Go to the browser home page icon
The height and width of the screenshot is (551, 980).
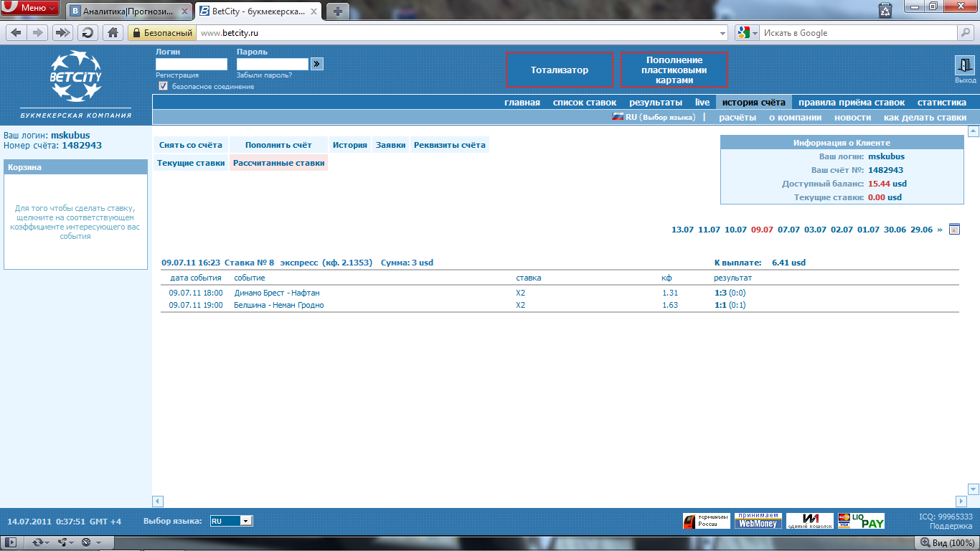click(113, 33)
